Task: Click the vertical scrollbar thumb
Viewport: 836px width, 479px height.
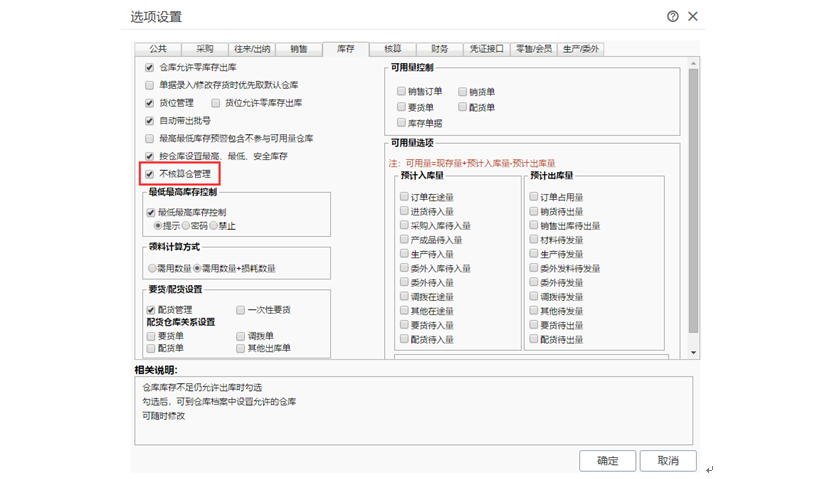Action: click(693, 201)
